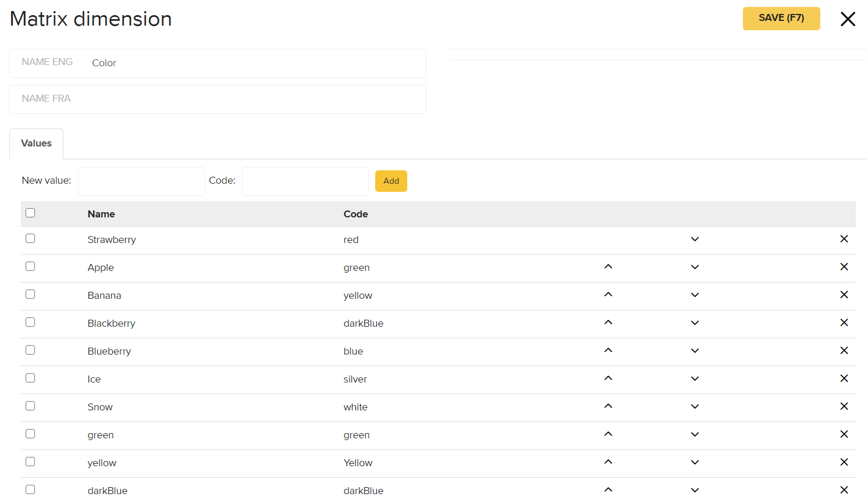Toggle select-all checkbox in table header
Image resolution: width=868 pixels, height=504 pixels.
point(30,213)
